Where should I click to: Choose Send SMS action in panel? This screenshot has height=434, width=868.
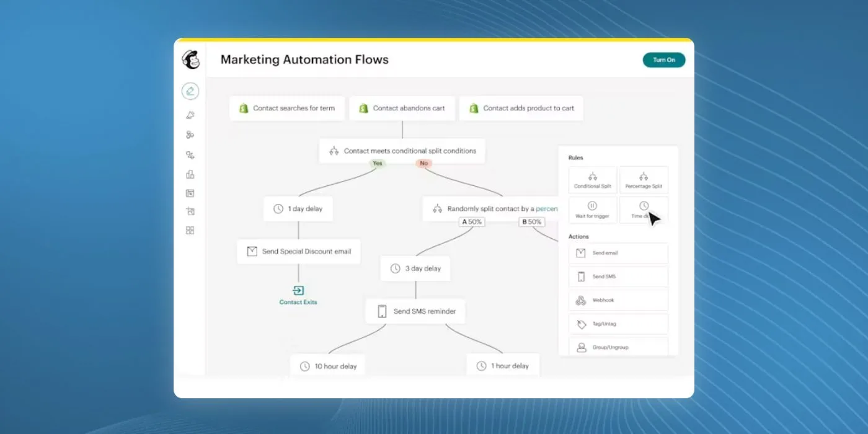618,277
